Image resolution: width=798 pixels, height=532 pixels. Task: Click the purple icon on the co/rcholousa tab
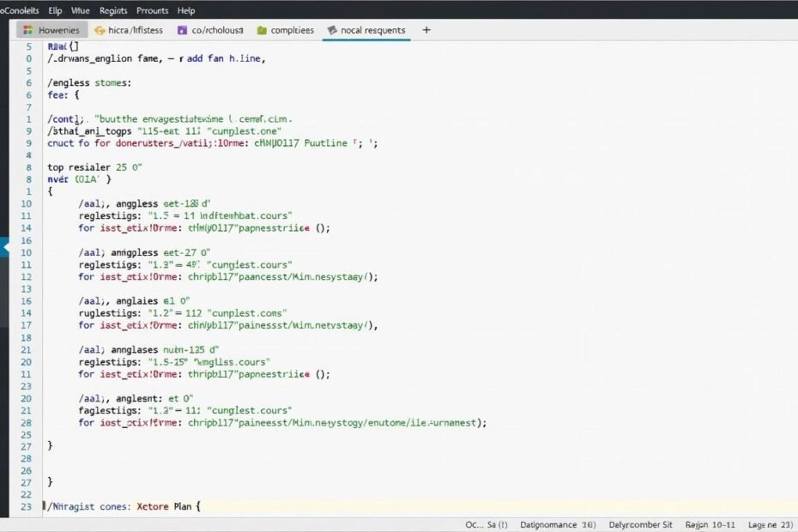(x=182, y=30)
